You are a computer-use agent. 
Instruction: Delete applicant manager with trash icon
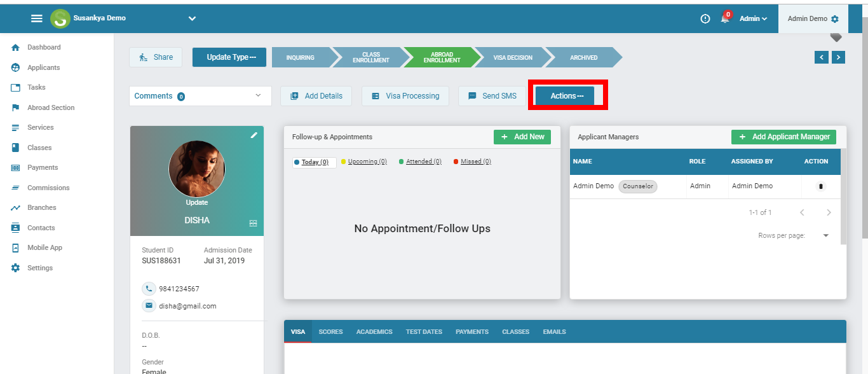pyautogui.click(x=820, y=186)
